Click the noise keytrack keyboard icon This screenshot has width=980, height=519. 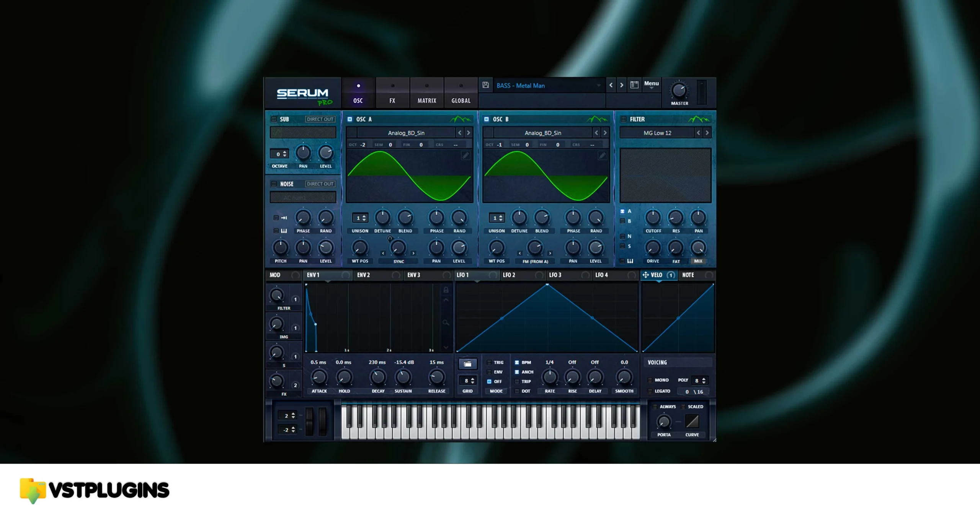[x=284, y=231]
